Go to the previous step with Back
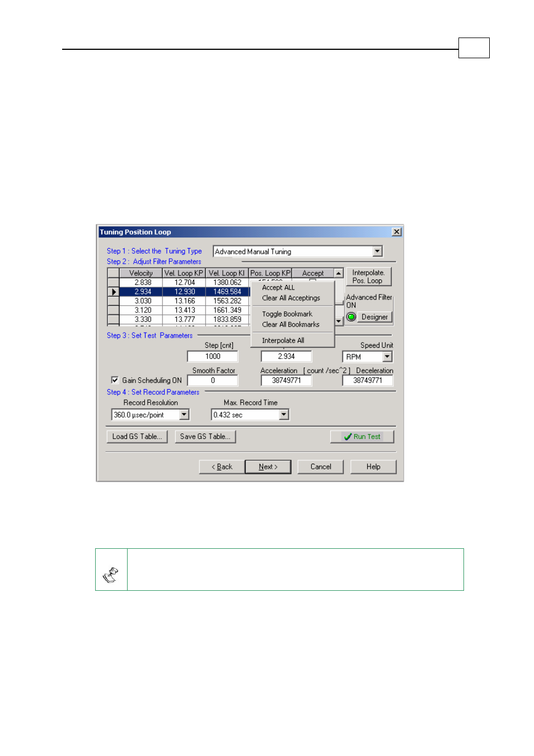The width and height of the screenshot is (534, 756). coord(222,466)
